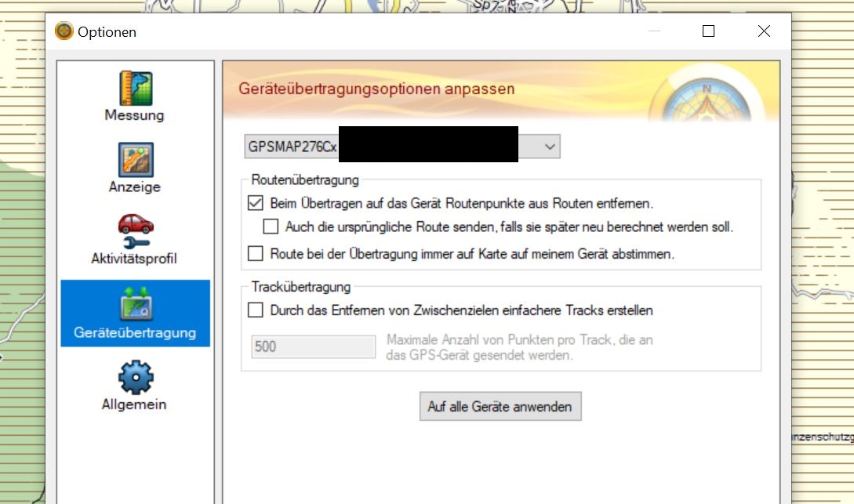The height and width of the screenshot is (504, 854).
Task: Switch to the 'Allgemein' label in sidebar
Action: 135,404
